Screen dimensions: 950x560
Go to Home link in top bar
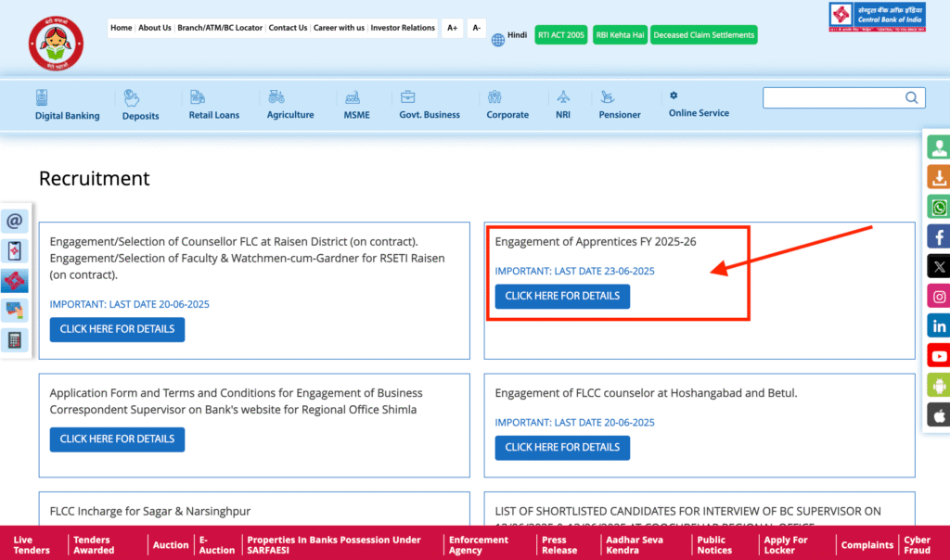click(x=122, y=28)
